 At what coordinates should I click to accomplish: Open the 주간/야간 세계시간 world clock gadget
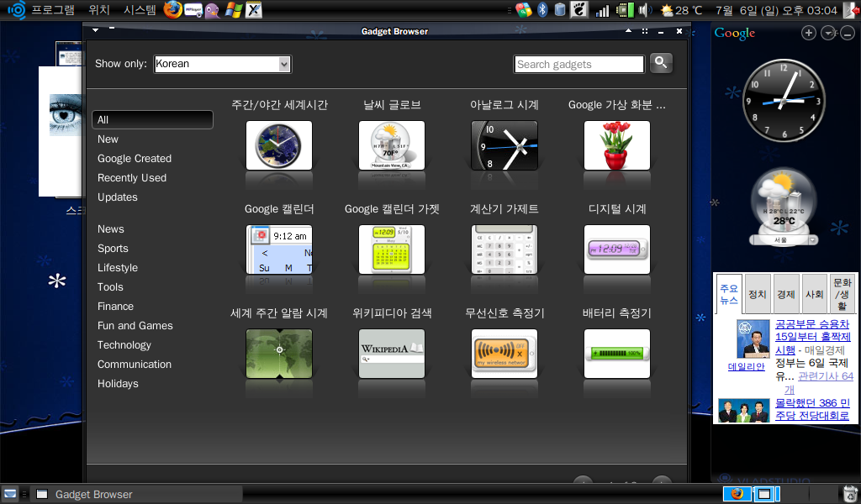point(279,145)
